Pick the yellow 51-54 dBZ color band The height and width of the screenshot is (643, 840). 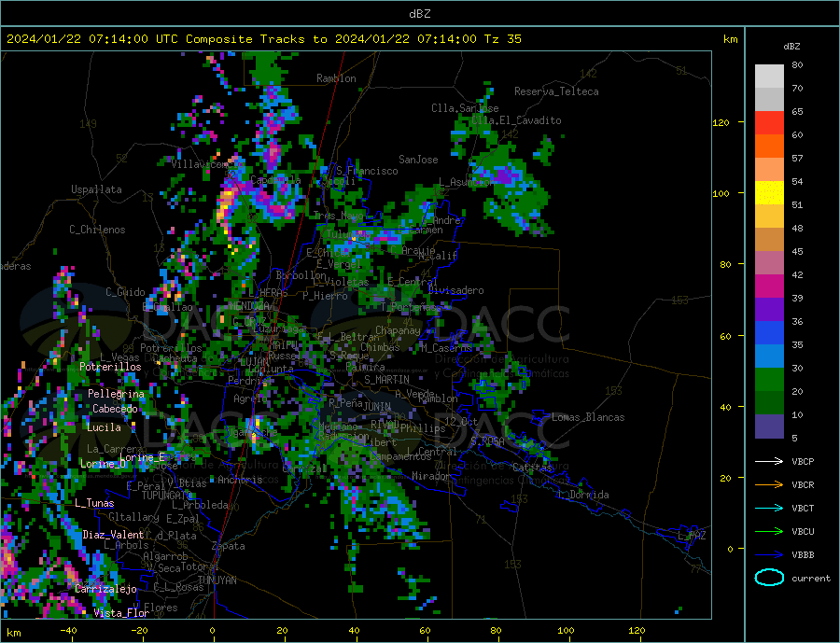click(769, 193)
